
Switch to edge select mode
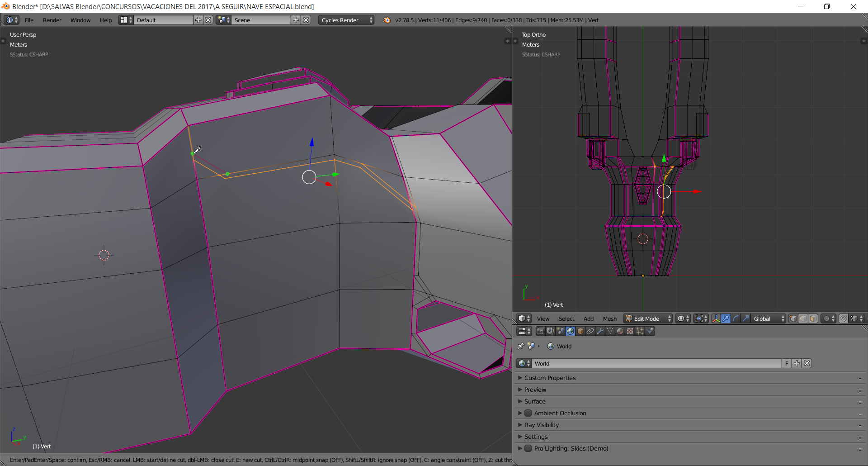pyautogui.click(x=803, y=319)
